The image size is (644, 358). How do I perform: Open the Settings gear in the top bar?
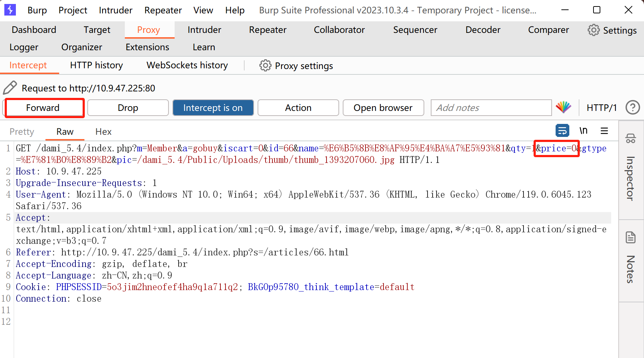coord(593,30)
